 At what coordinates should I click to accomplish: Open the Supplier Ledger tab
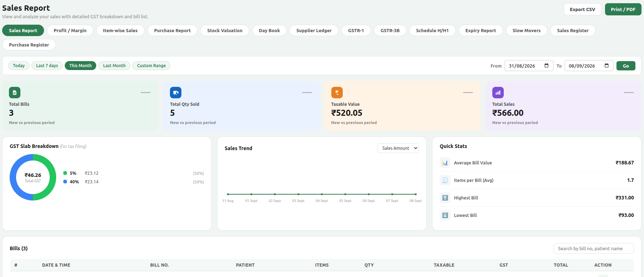314,31
